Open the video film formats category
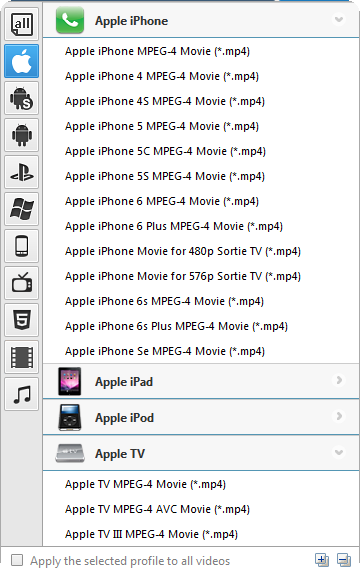The image size is (360, 574). pyautogui.click(x=22, y=357)
